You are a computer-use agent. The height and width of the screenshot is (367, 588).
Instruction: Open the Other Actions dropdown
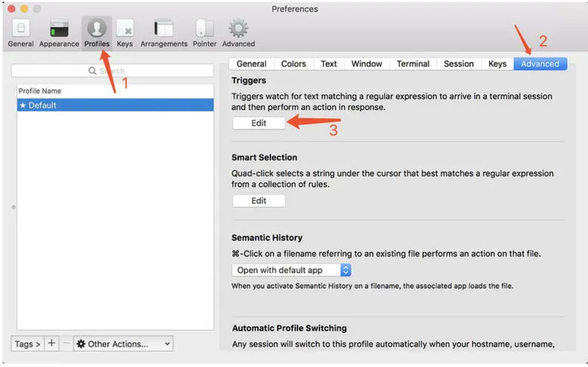coord(123,343)
